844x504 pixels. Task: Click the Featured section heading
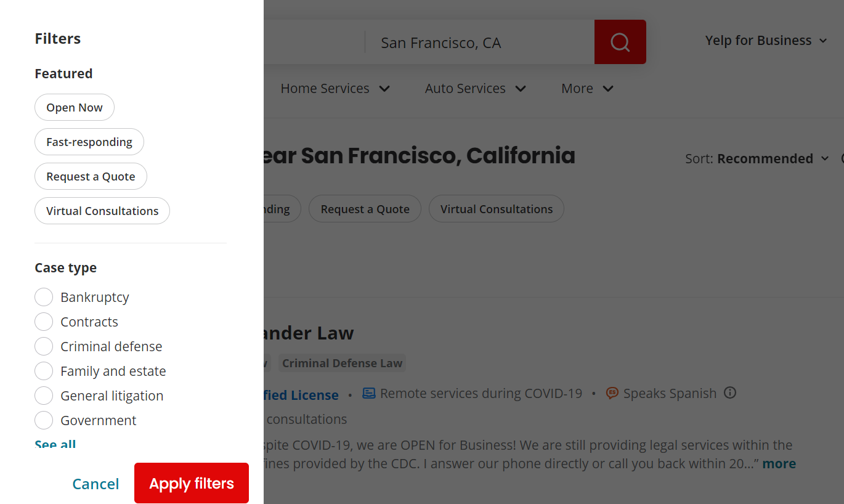click(x=63, y=73)
